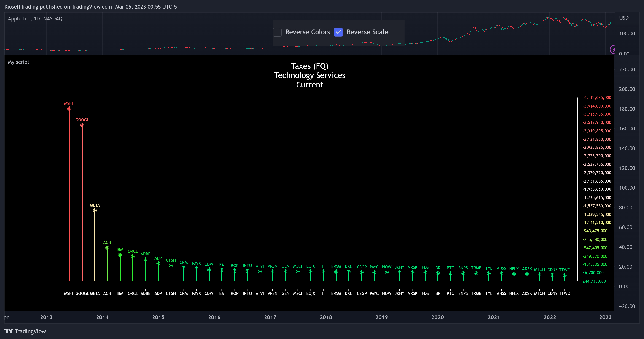Click the MSCI data point marker
Image resolution: width=644 pixels, height=339 pixels.
pos(298,271)
